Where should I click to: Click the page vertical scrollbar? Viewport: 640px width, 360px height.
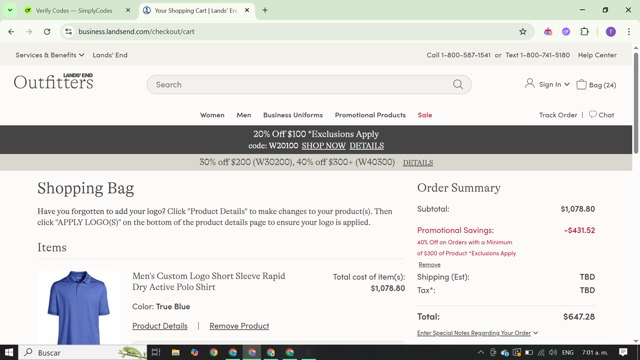coord(636,102)
